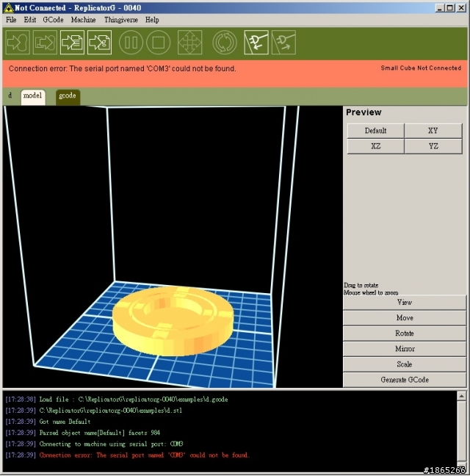Viewport: 470px width, 476px height.
Task: Select the YZ preview view button
Action: (x=433, y=146)
